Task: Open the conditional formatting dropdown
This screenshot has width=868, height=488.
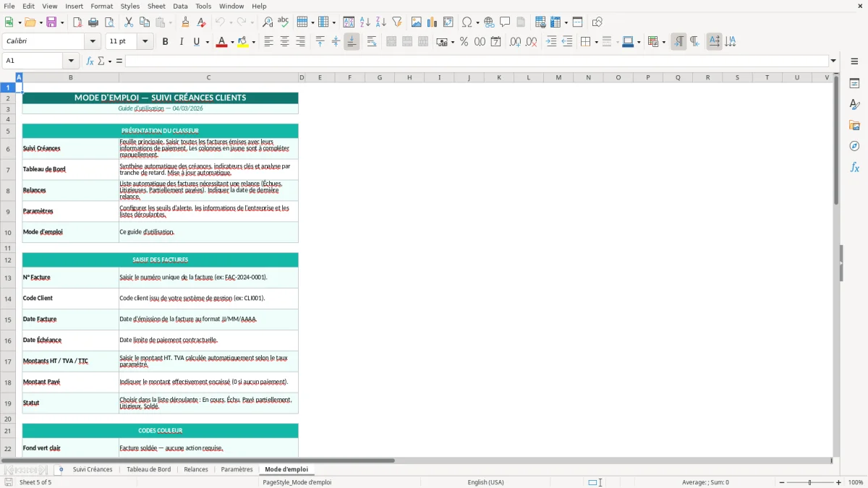Action: coord(663,42)
